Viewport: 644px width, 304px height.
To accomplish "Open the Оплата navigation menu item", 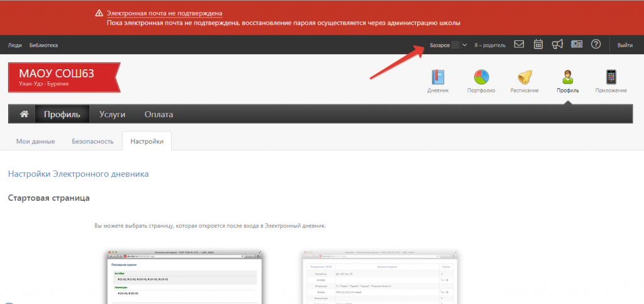I will [158, 114].
